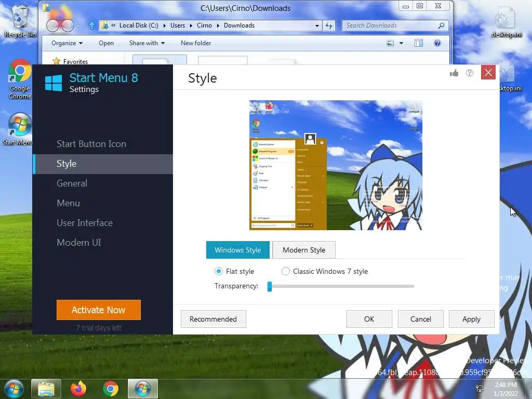Click the thumbs-up like icon in Settings

pos(454,73)
